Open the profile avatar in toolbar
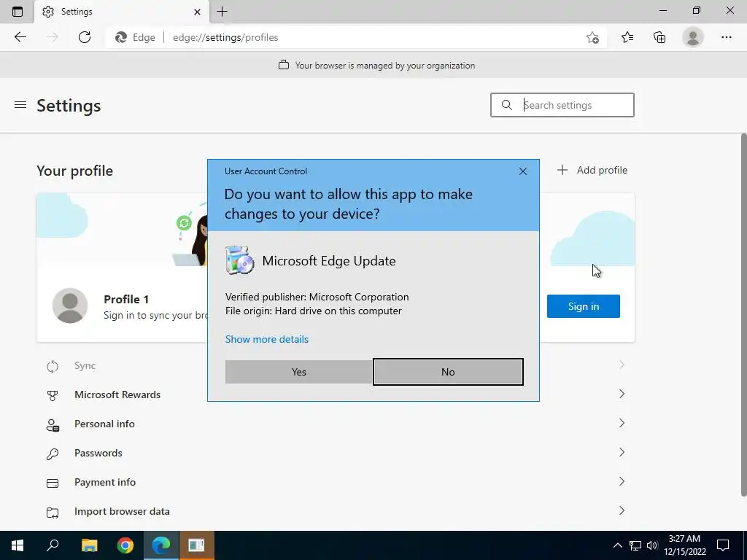Screen dimensions: 747x560 [693, 37]
